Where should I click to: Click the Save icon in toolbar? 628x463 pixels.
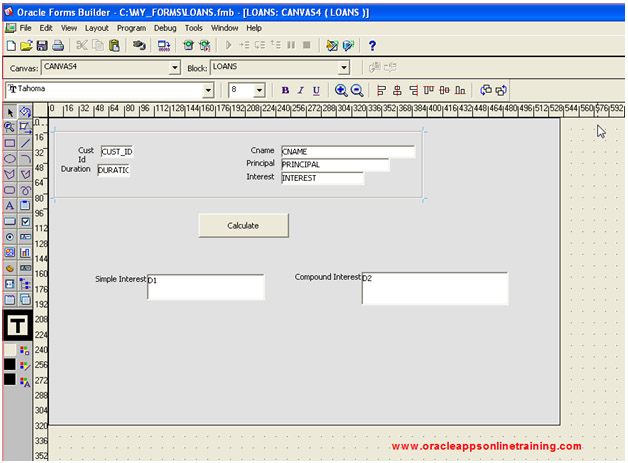42,46
